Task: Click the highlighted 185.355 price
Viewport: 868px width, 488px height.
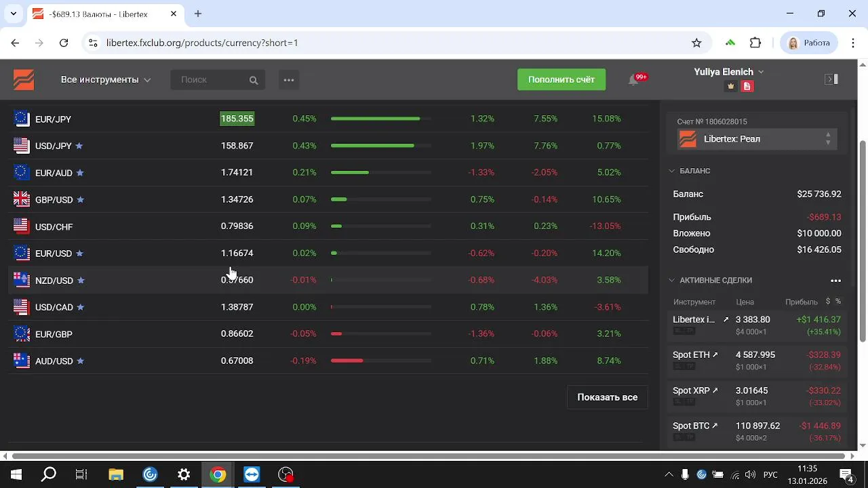Action: tap(237, 119)
